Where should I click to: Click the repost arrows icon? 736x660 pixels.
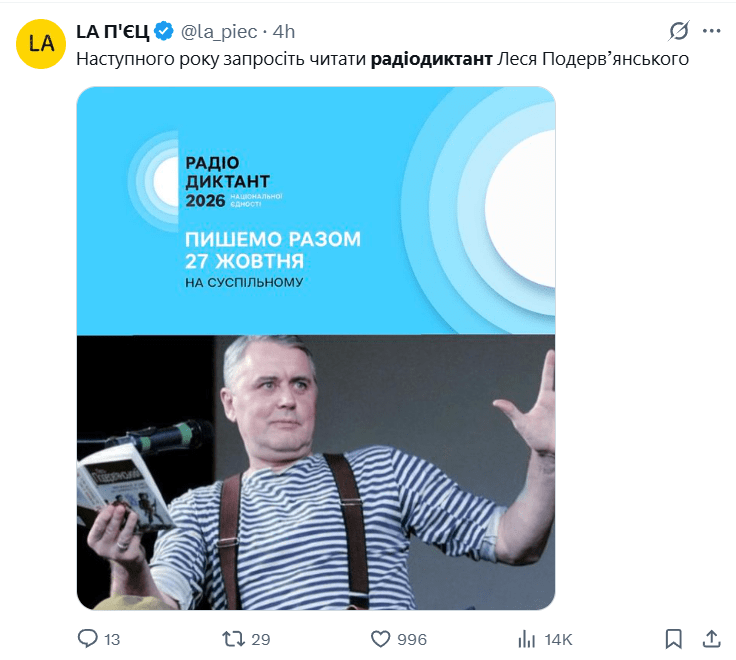tap(233, 639)
